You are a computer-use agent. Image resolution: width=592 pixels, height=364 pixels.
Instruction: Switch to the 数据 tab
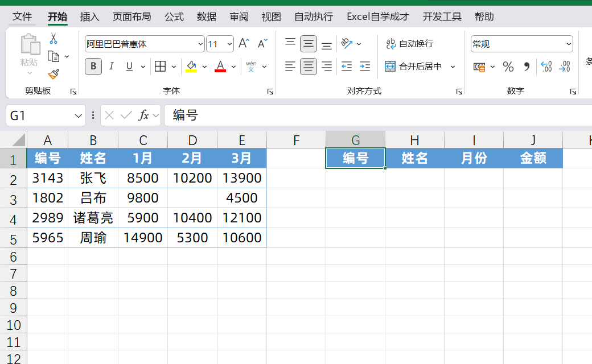coord(207,16)
